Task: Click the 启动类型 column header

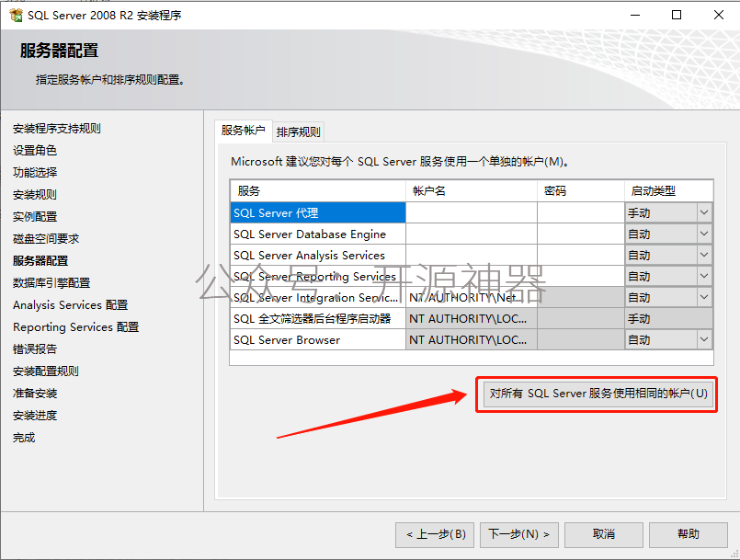Action: point(668,190)
